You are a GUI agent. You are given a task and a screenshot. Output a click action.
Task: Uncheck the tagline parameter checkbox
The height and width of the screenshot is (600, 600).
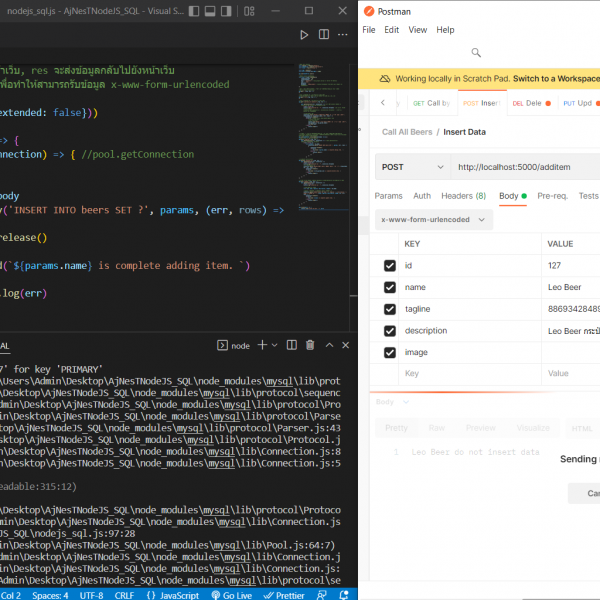tap(390, 309)
